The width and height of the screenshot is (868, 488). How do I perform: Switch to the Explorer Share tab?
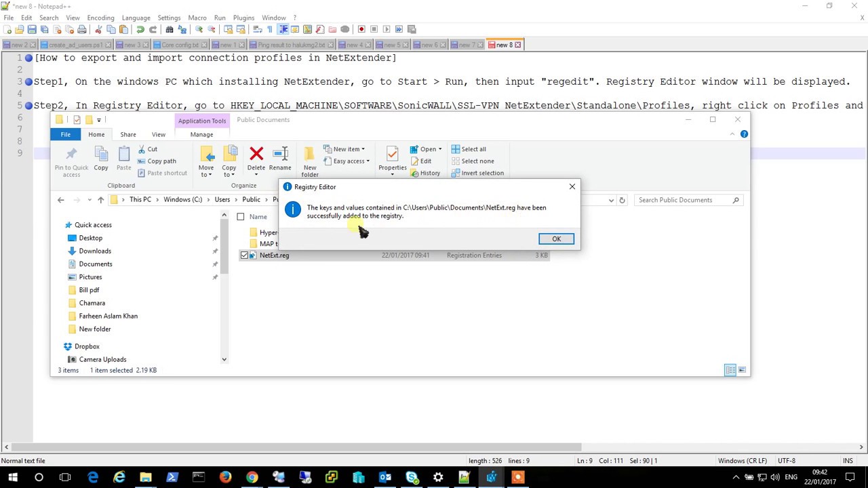coord(128,134)
